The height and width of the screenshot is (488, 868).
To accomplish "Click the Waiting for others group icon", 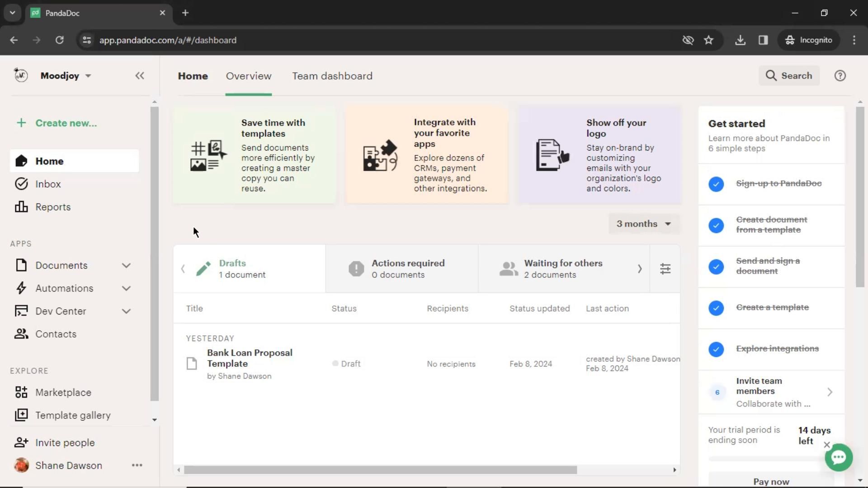I will tap(508, 268).
